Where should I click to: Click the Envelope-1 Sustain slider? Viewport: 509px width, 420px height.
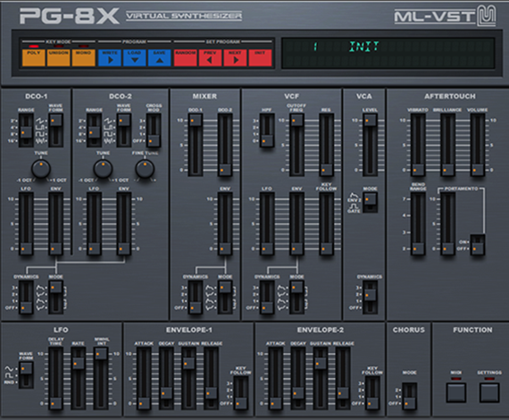tap(188, 378)
